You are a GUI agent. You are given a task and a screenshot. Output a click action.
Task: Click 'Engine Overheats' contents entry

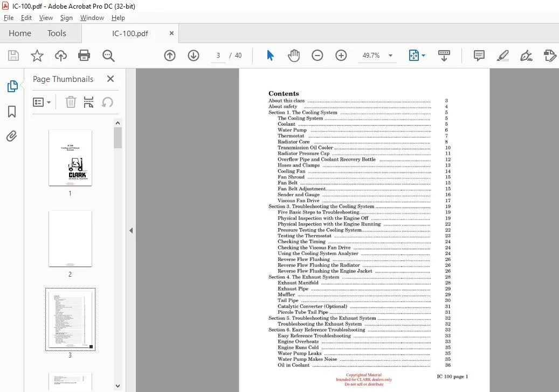(298, 342)
